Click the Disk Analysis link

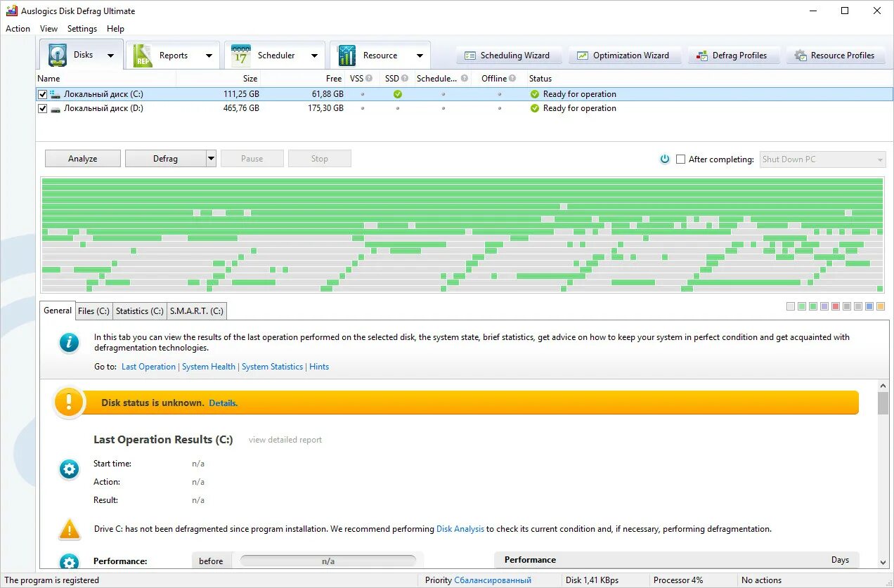point(460,529)
